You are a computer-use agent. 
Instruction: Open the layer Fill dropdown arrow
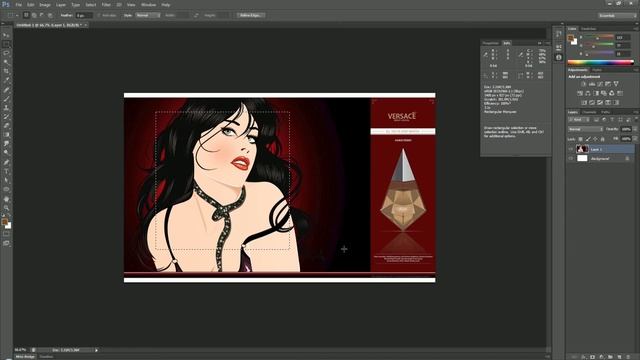pyautogui.click(x=635, y=139)
